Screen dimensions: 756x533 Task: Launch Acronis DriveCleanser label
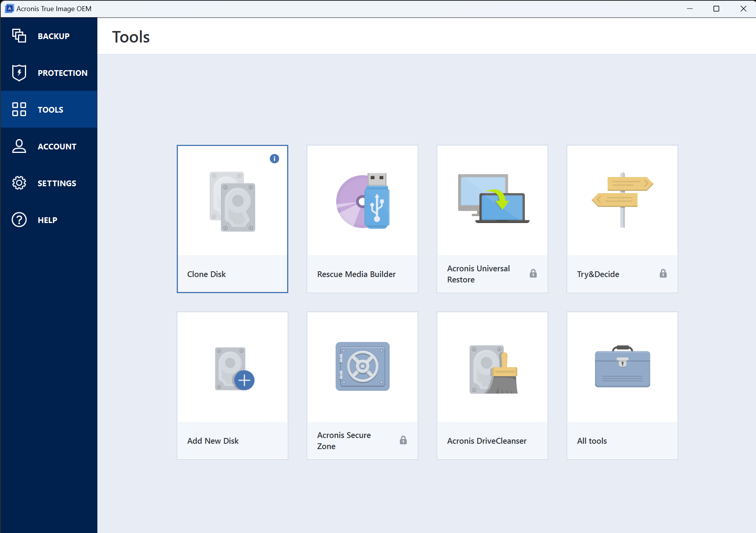click(486, 441)
